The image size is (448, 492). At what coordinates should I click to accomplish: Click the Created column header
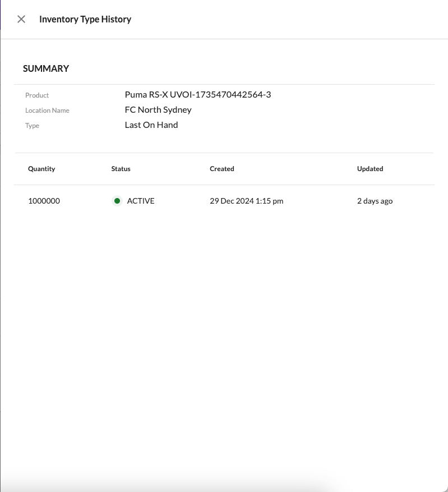[x=222, y=169]
